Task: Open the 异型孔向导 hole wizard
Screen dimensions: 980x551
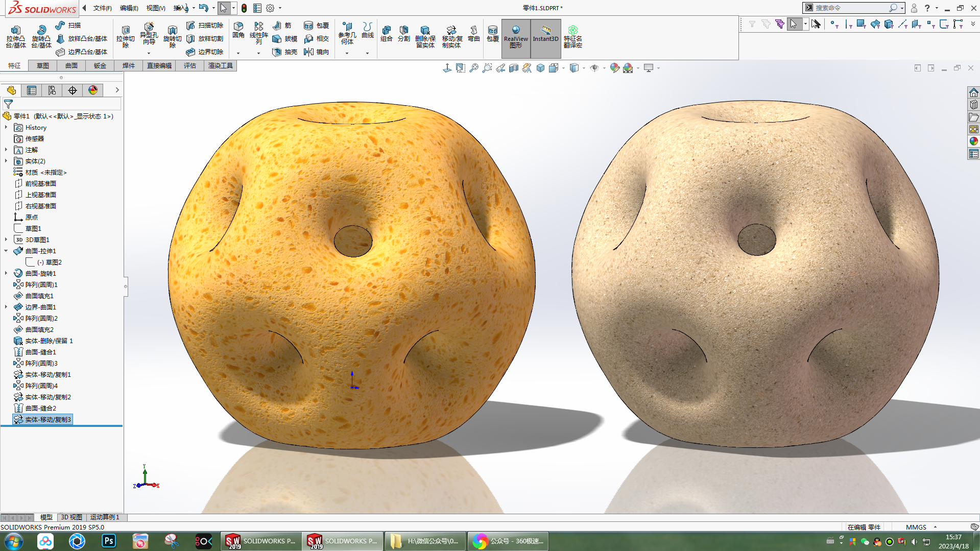Action: point(149,34)
